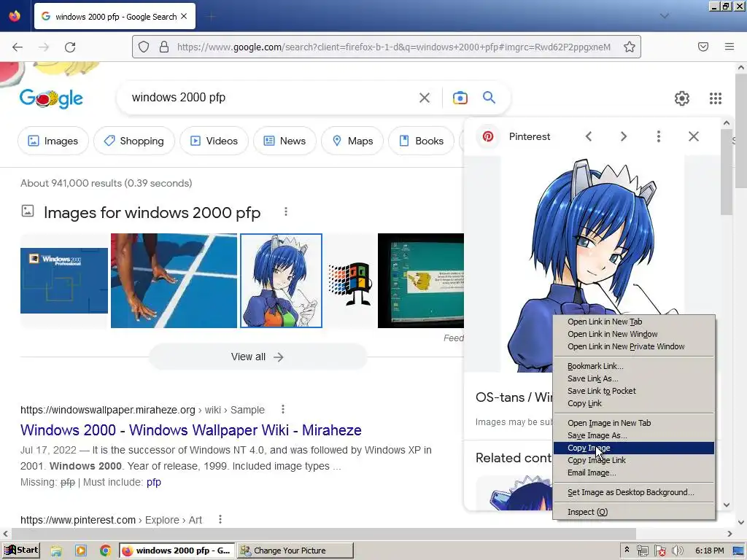
Task: Launch Chrome from the quick launch bar
Action: (x=105, y=551)
